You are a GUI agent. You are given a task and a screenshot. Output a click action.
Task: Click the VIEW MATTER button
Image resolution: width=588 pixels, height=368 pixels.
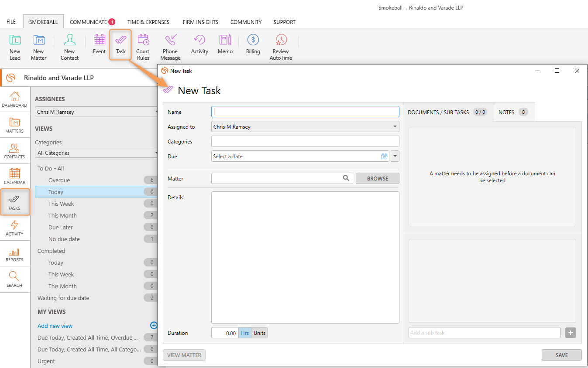pos(184,355)
